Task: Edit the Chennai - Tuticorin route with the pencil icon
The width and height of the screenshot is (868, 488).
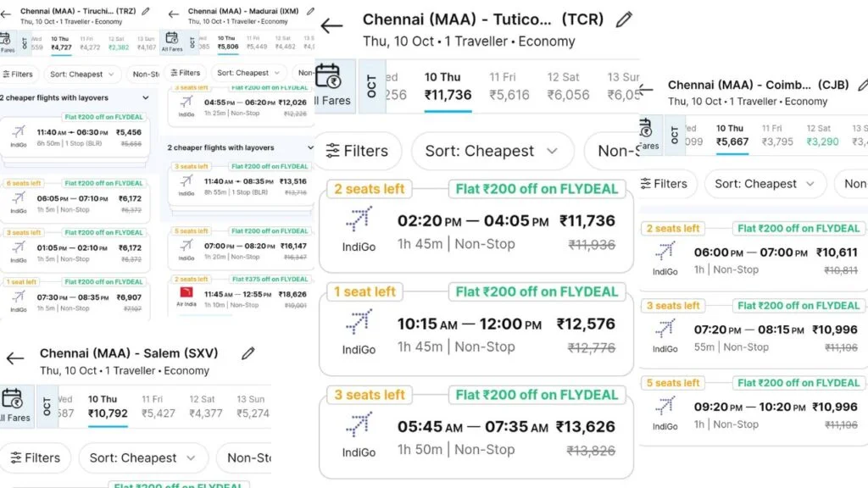Action: pos(624,19)
